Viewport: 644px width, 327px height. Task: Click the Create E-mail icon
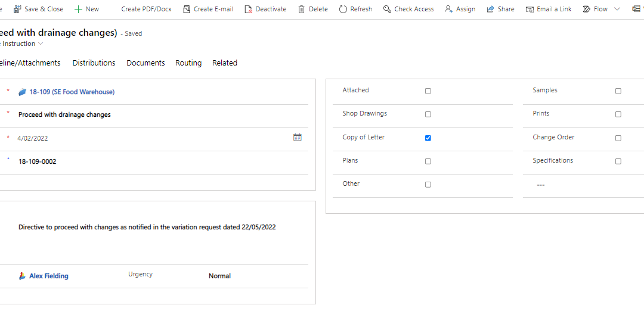187,9
